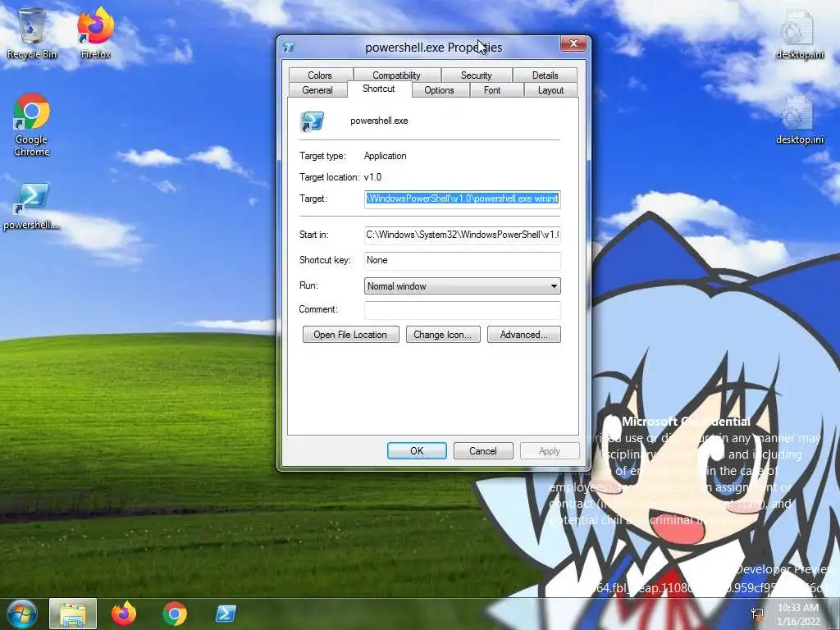Close the powershell.exe Properties dialog
840x630 pixels.
point(573,44)
